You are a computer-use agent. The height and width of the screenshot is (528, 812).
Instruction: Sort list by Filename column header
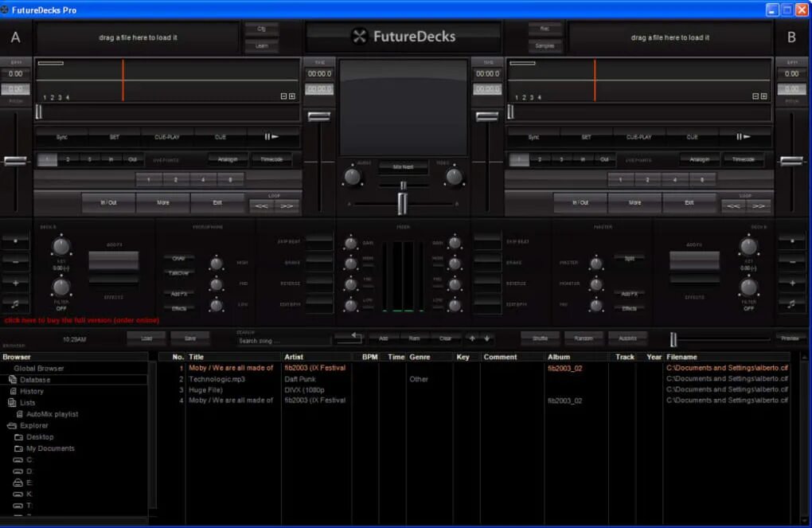click(727, 357)
